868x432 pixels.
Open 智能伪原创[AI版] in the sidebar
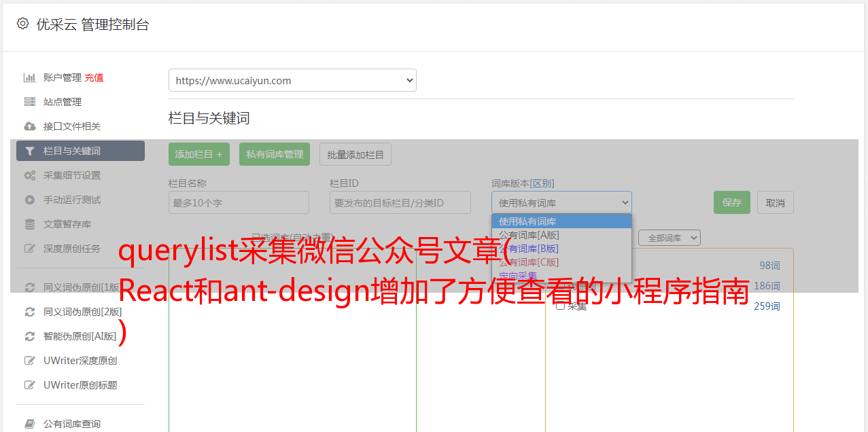(x=80, y=336)
